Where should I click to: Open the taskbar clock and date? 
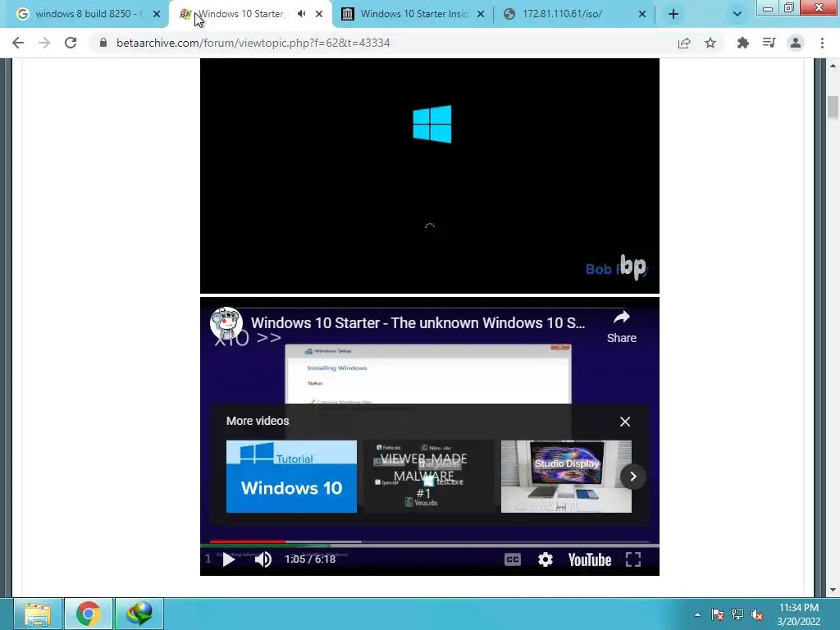799,614
